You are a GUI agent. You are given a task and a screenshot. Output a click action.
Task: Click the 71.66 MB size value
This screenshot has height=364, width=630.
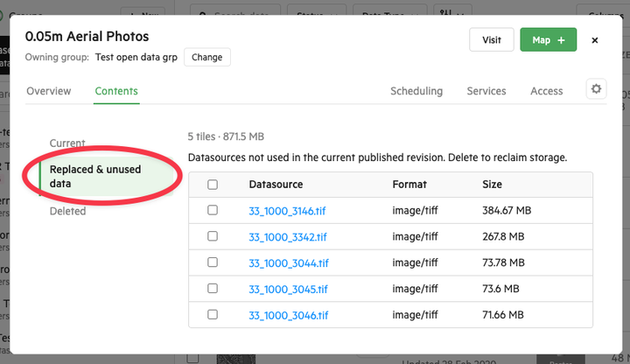(x=503, y=315)
